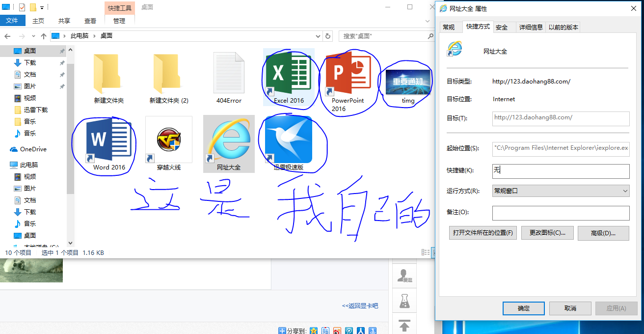Click the 更改图标(C)... button
644x334 pixels.
pyautogui.click(x=547, y=233)
